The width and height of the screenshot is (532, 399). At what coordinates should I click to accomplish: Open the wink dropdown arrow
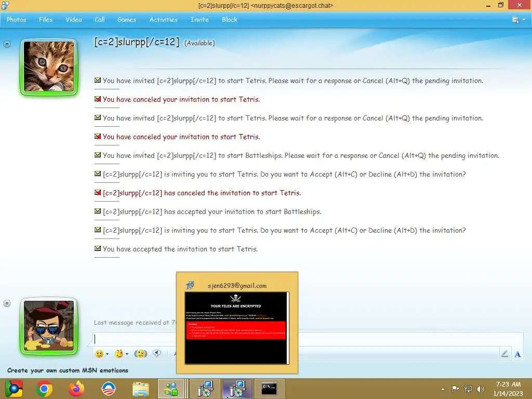tap(127, 354)
